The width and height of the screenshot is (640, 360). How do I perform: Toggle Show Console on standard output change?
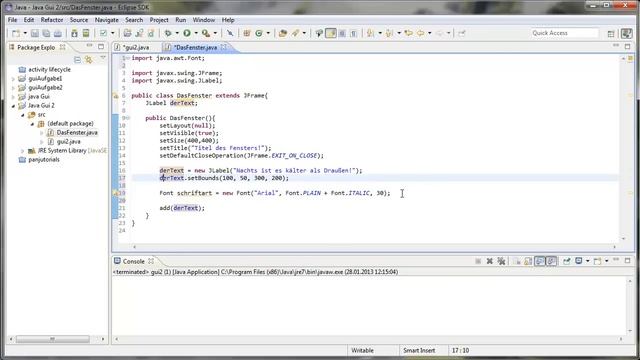[540, 261]
